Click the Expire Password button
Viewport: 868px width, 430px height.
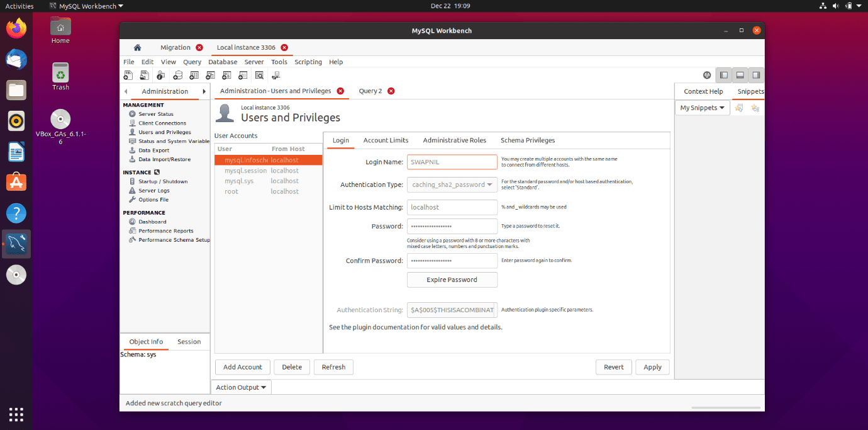click(x=452, y=280)
